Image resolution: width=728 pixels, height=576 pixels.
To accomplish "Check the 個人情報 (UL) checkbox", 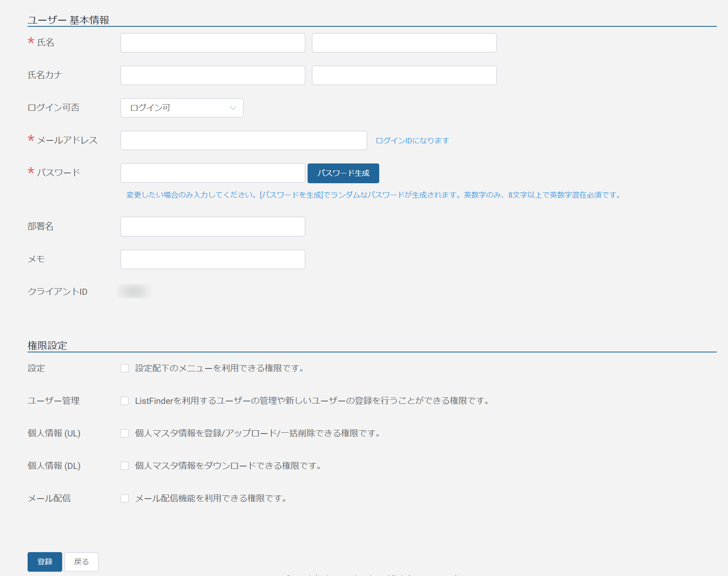I will (124, 433).
